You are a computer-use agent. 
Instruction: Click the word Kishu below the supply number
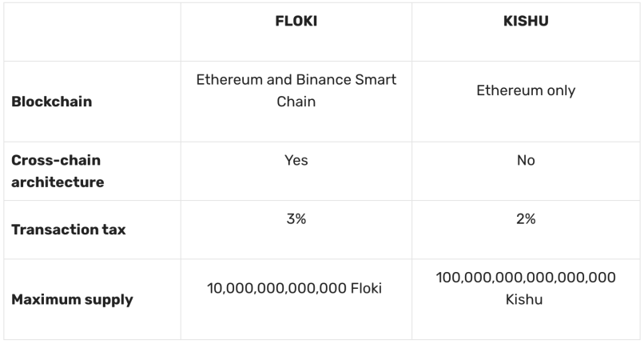[x=524, y=299]
